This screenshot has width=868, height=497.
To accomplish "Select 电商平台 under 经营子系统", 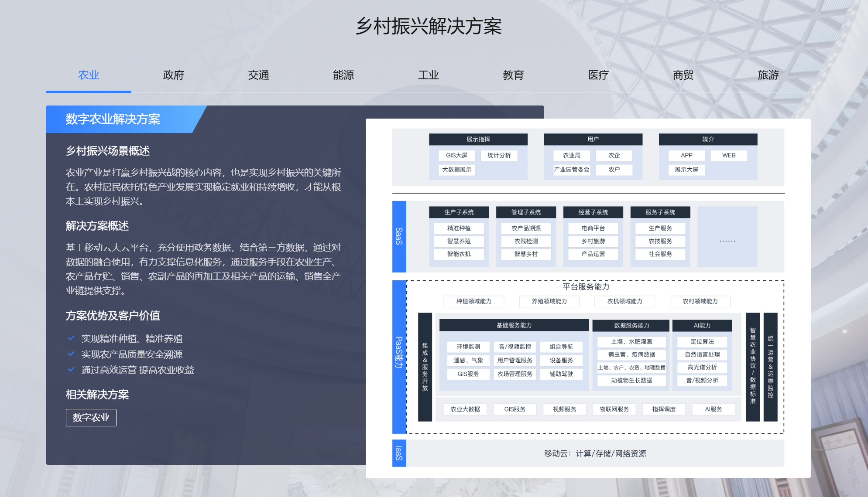I will click(594, 228).
